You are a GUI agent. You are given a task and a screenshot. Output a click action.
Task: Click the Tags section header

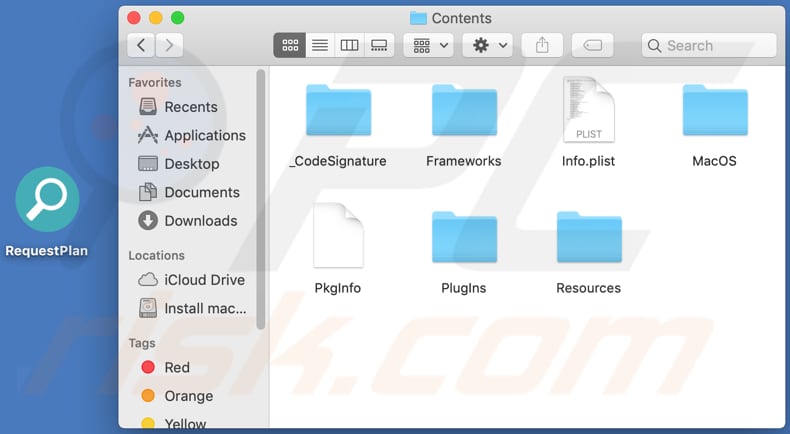(x=142, y=343)
